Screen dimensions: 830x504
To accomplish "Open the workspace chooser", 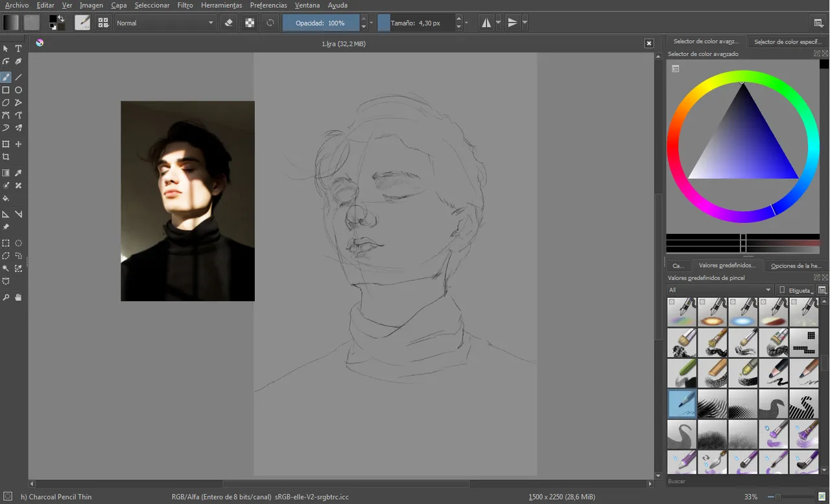I will pos(818,23).
